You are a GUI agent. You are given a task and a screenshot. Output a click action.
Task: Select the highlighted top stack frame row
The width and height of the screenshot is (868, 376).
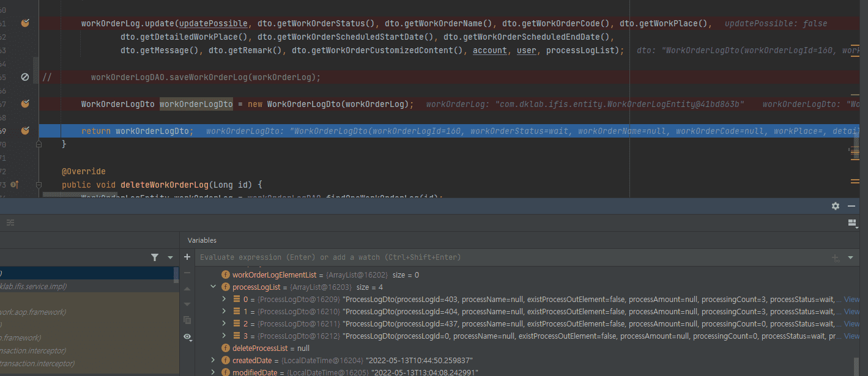(87, 273)
